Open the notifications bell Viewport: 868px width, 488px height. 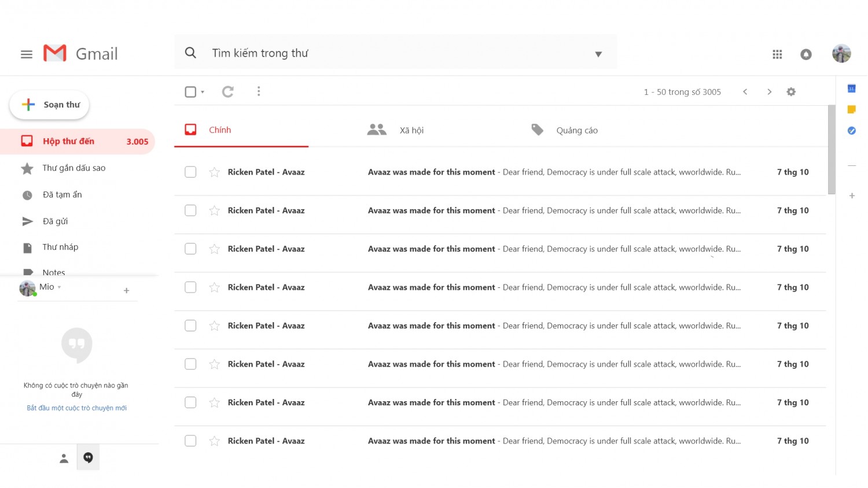(806, 54)
